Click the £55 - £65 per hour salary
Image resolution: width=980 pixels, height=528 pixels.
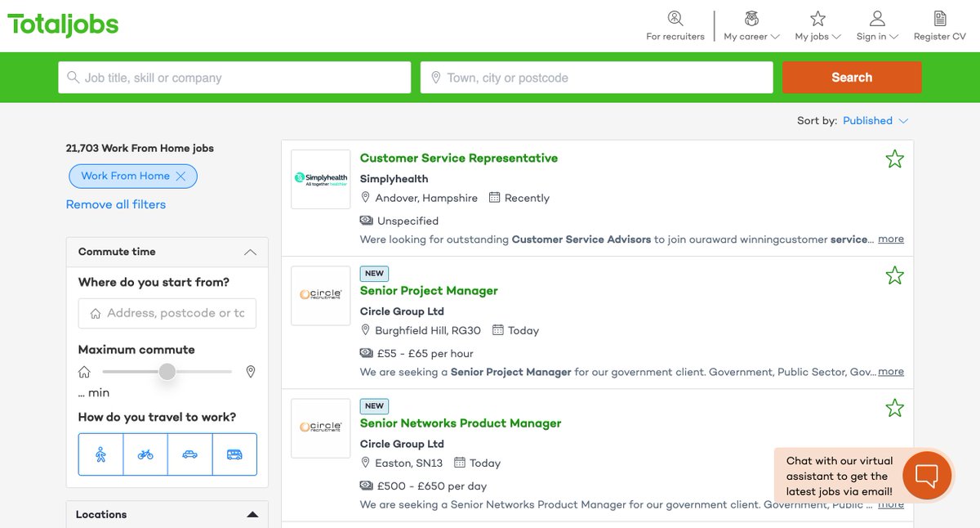(x=425, y=353)
